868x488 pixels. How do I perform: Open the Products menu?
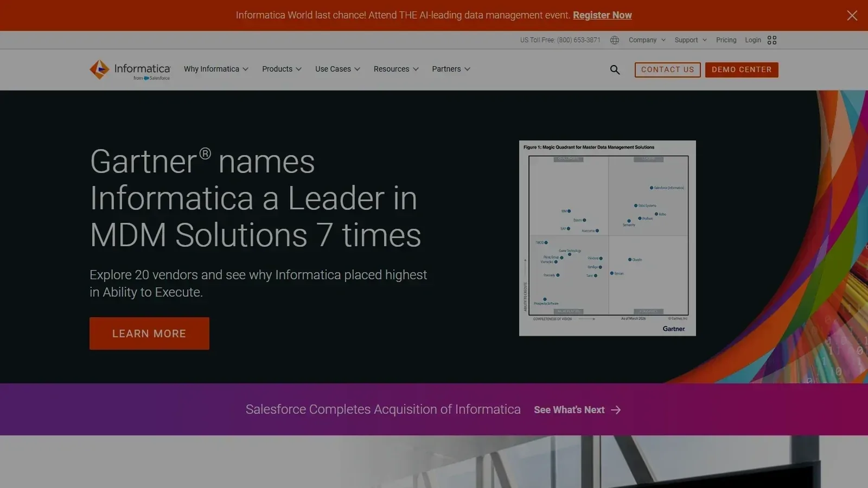[282, 69]
